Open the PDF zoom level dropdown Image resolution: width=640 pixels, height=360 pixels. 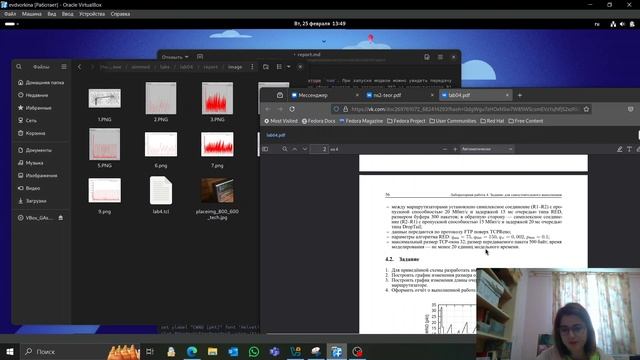tap(487, 149)
